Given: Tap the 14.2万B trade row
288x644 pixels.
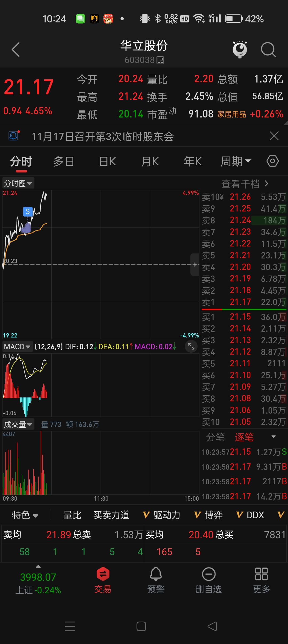Looking at the screenshot, I should tap(244, 496).
